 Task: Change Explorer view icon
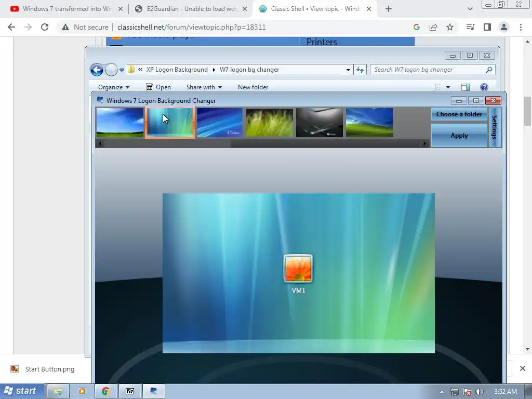pos(436,87)
